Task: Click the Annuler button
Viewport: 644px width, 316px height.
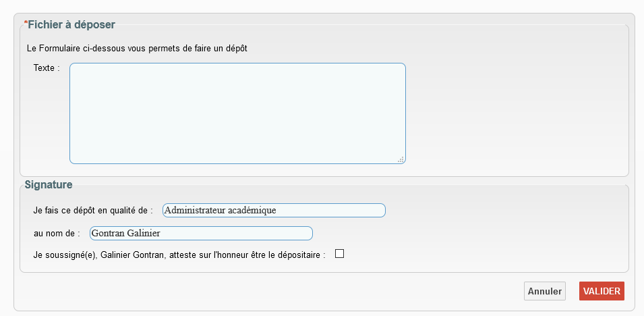Action: (x=545, y=291)
